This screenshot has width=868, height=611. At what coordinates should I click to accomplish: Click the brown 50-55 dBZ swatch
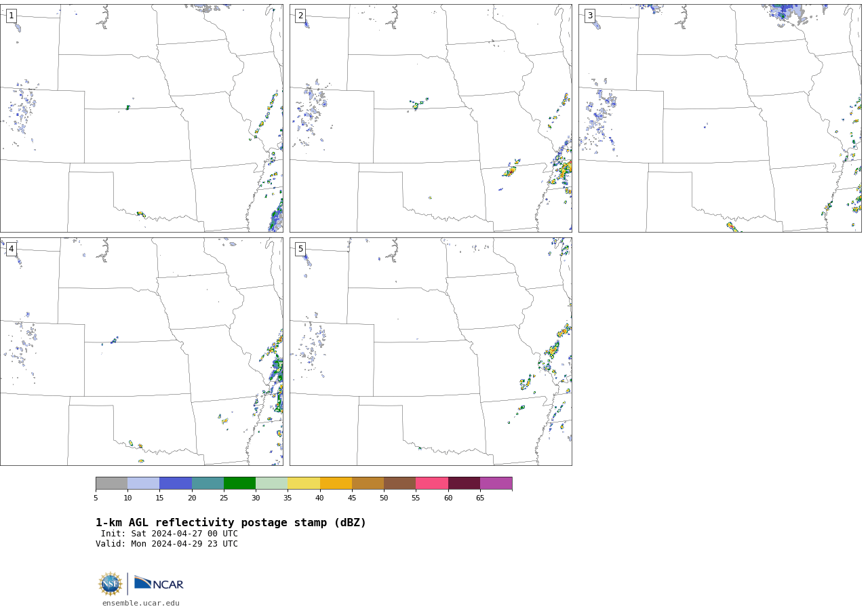coord(400,484)
